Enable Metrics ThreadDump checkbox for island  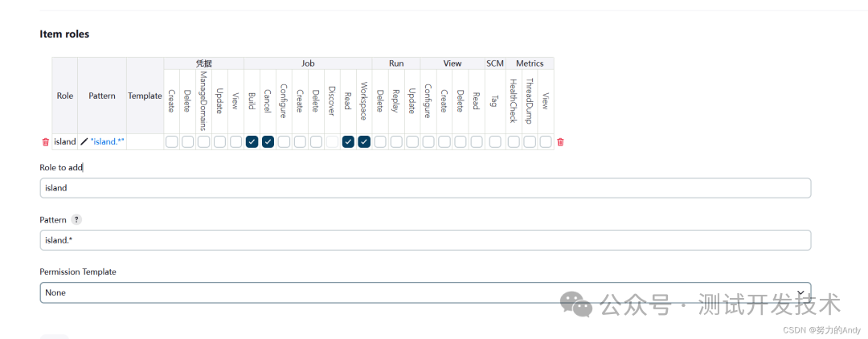click(530, 141)
